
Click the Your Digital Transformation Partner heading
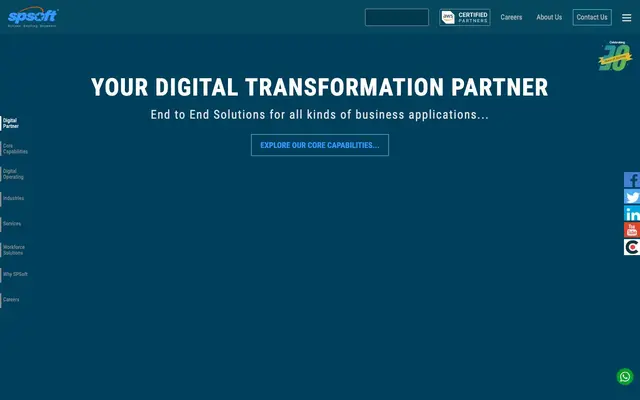pyautogui.click(x=320, y=87)
